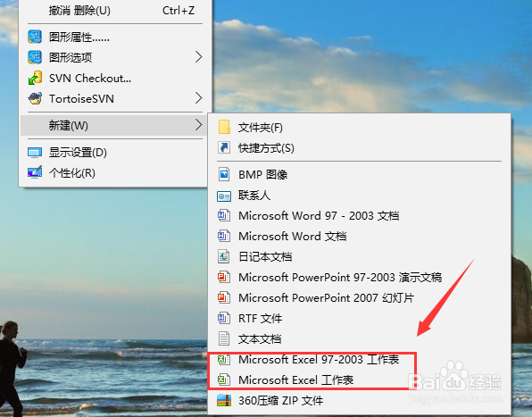Click the SVN Checkout green arrow icon
532x417 pixels.
[x=35, y=78]
